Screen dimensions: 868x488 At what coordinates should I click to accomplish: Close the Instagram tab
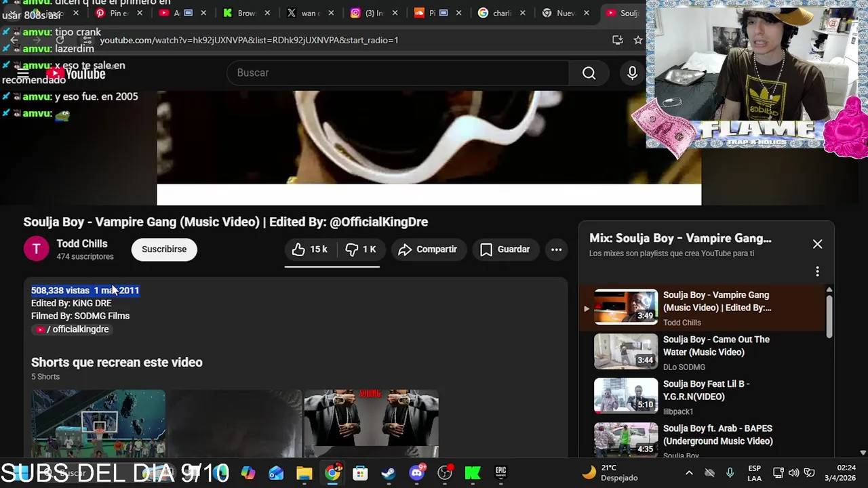tap(395, 13)
